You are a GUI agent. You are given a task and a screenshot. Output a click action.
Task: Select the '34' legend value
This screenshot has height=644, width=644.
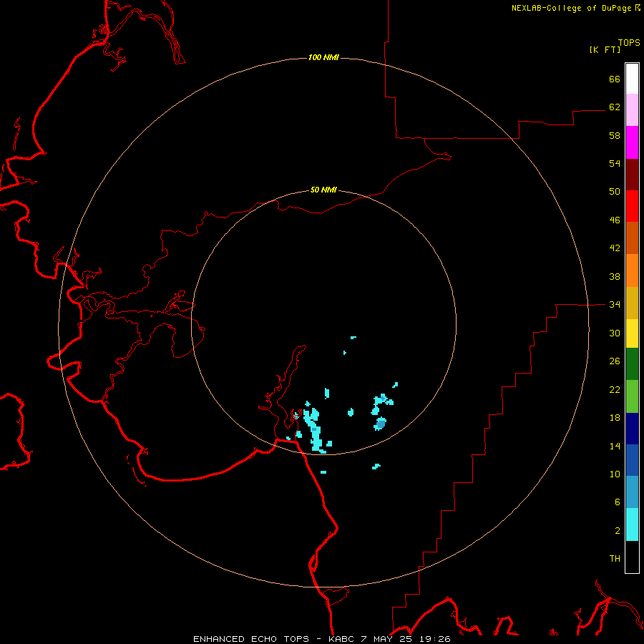click(615, 305)
